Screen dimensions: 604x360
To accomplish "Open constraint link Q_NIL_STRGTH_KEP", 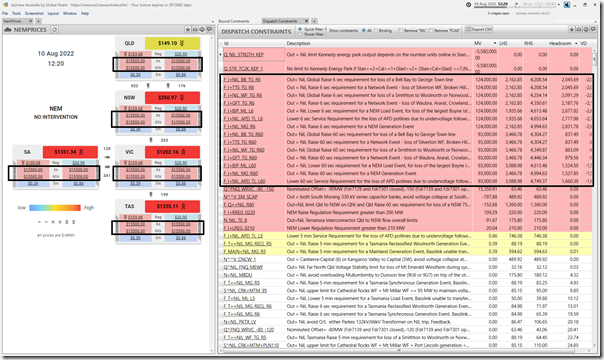I will [x=243, y=55].
